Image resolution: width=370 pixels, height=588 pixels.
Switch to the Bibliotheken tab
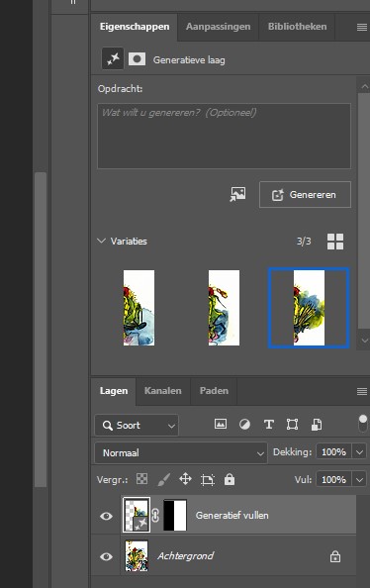pyautogui.click(x=297, y=27)
